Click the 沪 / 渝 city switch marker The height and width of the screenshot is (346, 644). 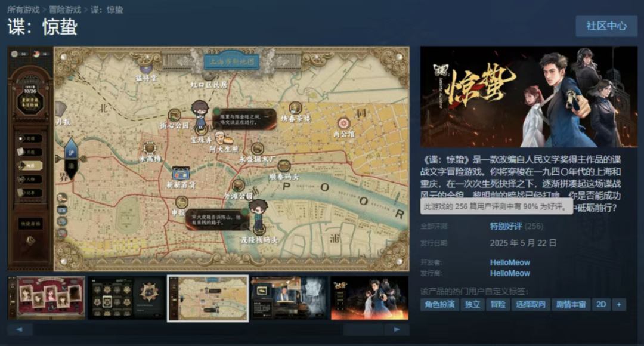coord(71,159)
